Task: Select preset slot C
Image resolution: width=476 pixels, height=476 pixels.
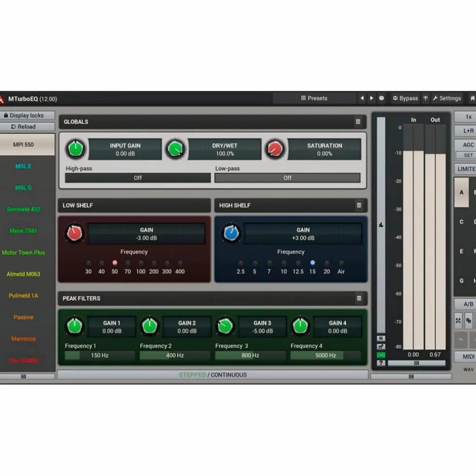Action: pyautogui.click(x=461, y=222)
